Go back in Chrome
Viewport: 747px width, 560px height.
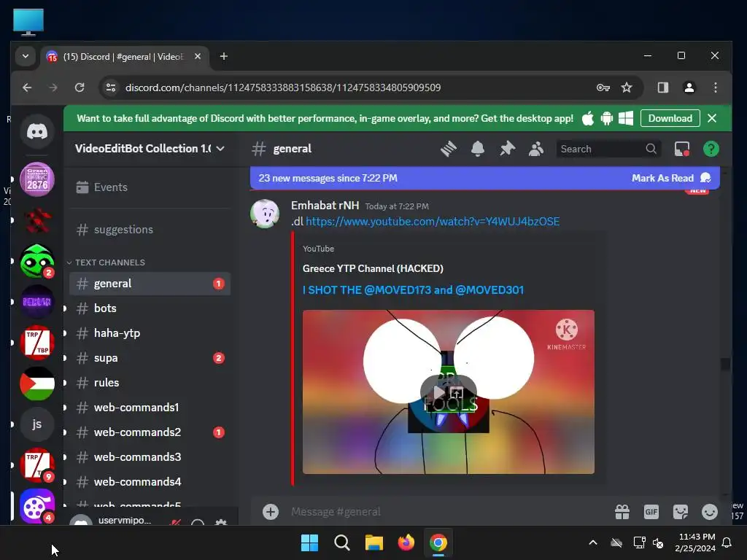27,87
